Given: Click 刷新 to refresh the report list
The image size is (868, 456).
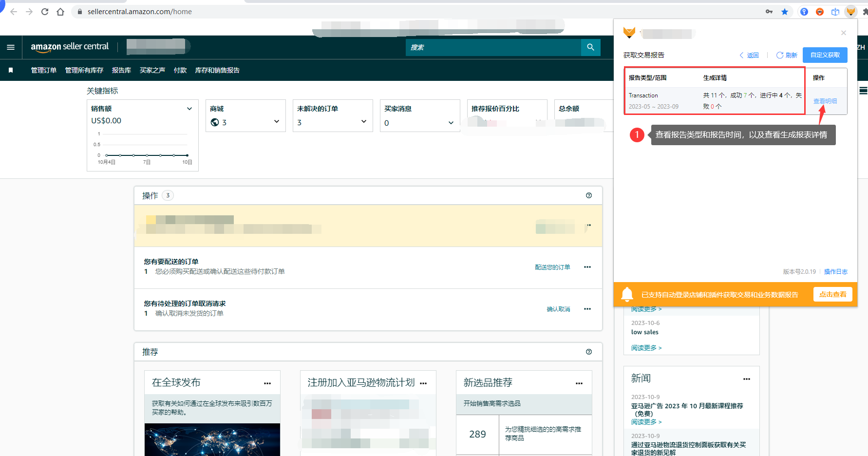Looking at the screenshot, I should (787, 55).
